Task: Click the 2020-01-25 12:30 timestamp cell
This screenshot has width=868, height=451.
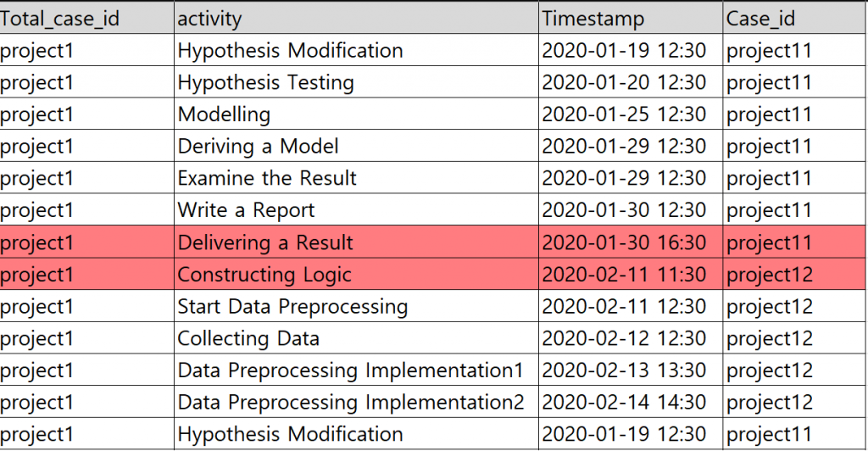Action: tap(623, 114)
